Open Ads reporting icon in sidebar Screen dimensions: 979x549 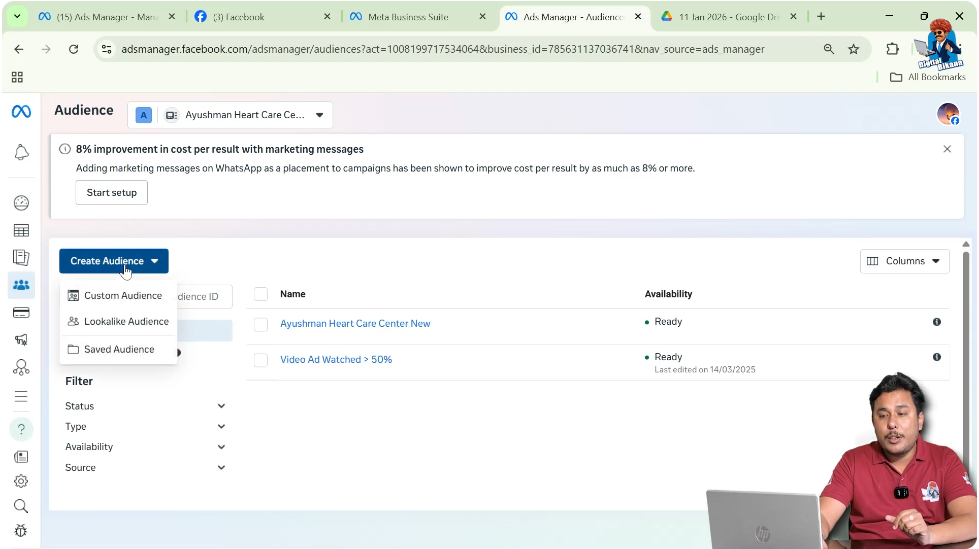coord(21,257)
